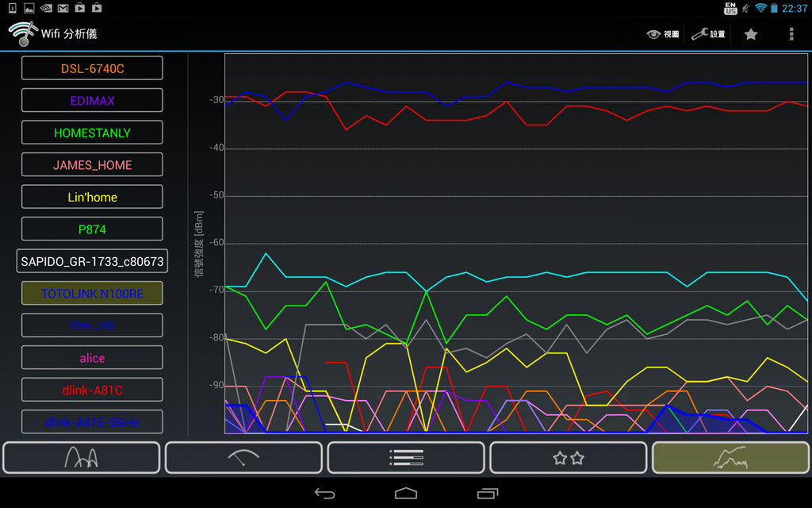This screenshot has width=812, height=508.
Task: Toggle the JAMES_HOME network
Action: pyautogui.click(x=92, y=165)
